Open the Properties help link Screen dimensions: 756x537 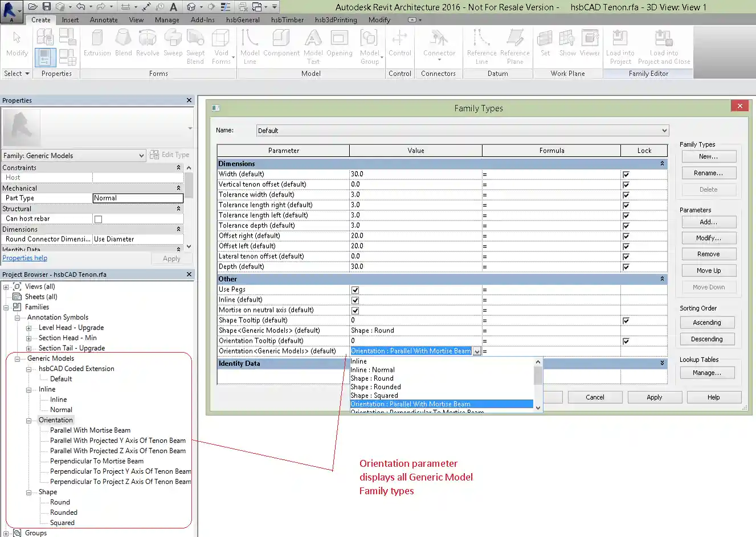point(24,258)
